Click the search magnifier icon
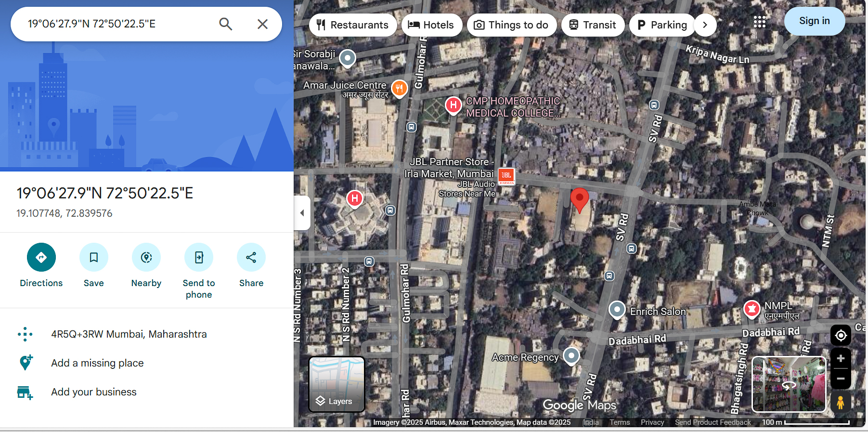The width and height of the screenshot is (868, 432). pos(225,24)
